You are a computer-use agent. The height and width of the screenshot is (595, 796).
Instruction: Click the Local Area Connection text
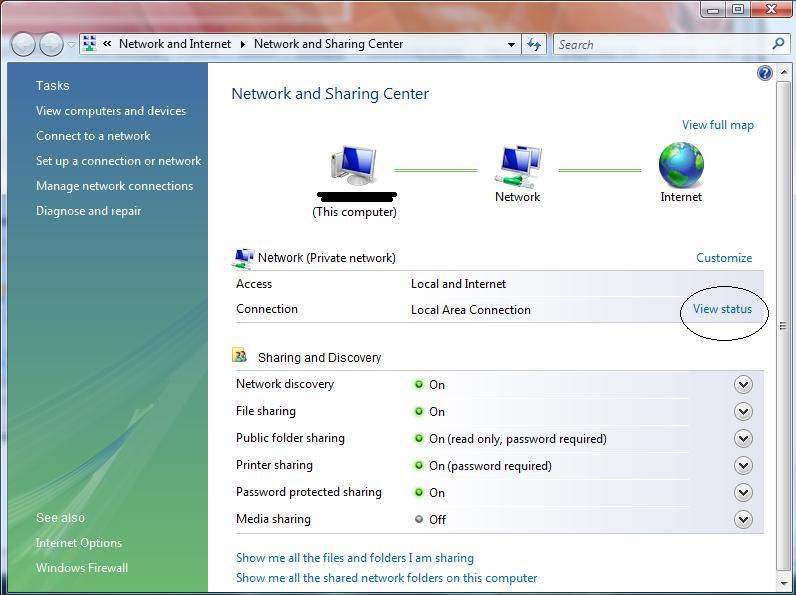pyautogui.click(x=471, y=310)
